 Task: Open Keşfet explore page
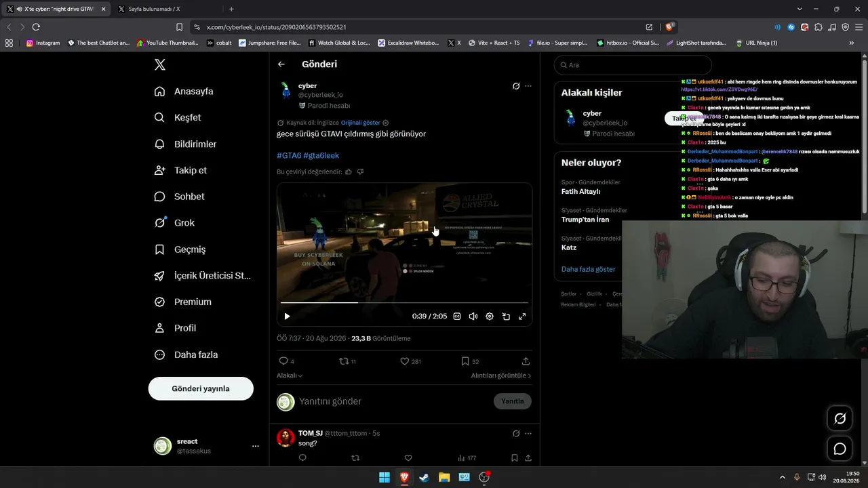tap(178, 117)
